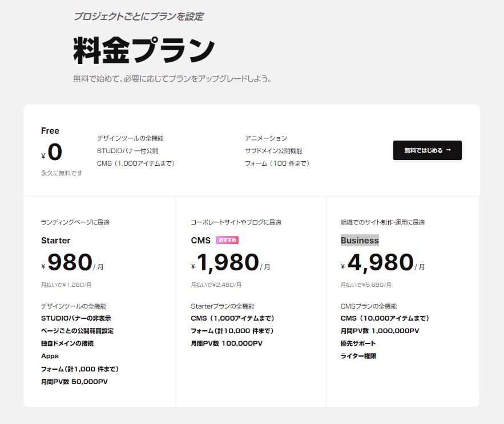This screenshot has height=424, width=504.
Task: Click the arrow inside the 無料ではじめる button
Action: tap(449, 150)
